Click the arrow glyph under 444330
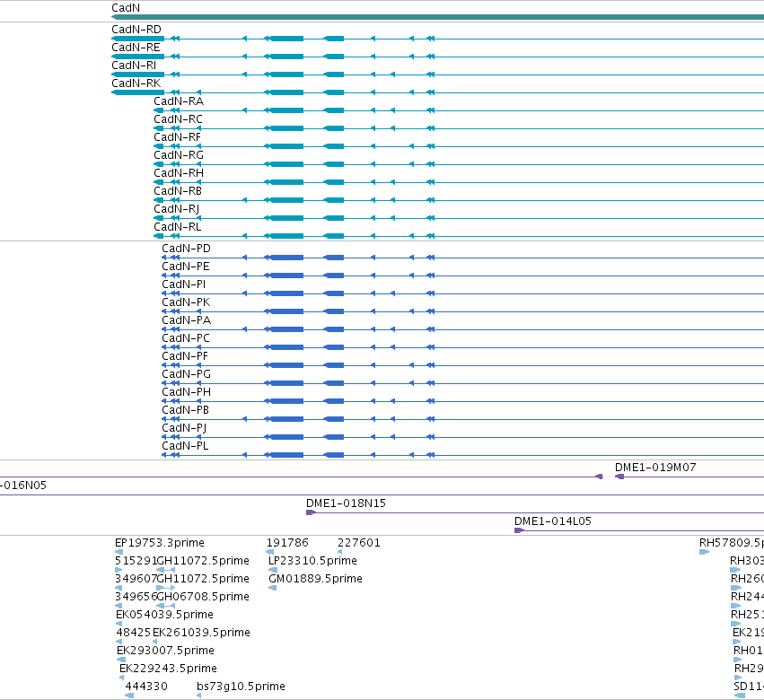Image resolution: width=764 pixels, height=700 pixels. [x=129, y=696]
